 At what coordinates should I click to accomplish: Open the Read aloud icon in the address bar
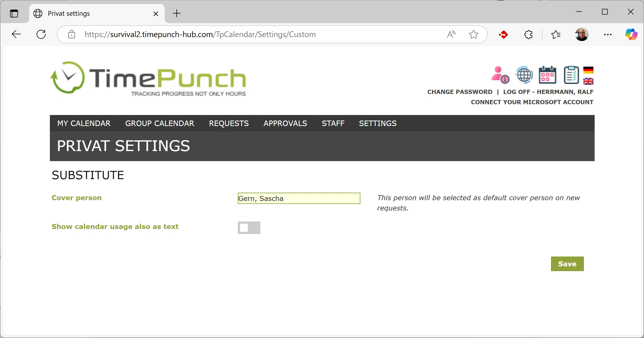pos(451,34)
